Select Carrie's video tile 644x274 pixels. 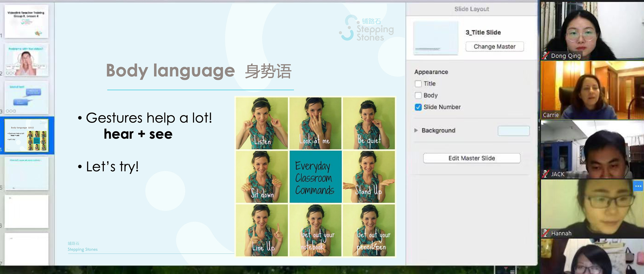click(x=592, y=90)
